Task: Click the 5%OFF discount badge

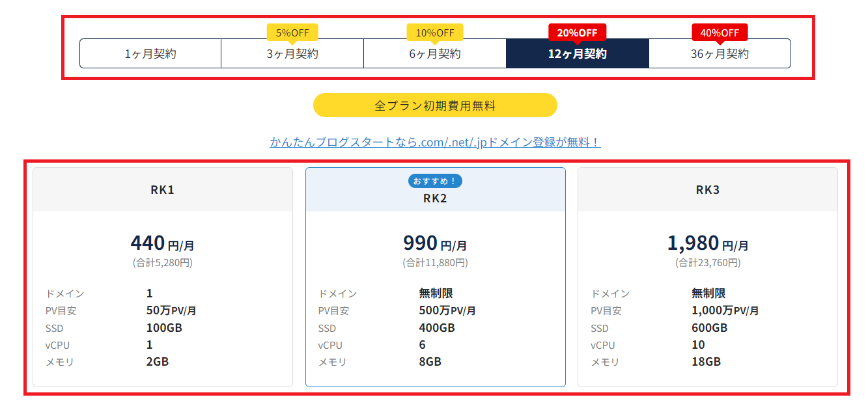Action: pos(292,31)
